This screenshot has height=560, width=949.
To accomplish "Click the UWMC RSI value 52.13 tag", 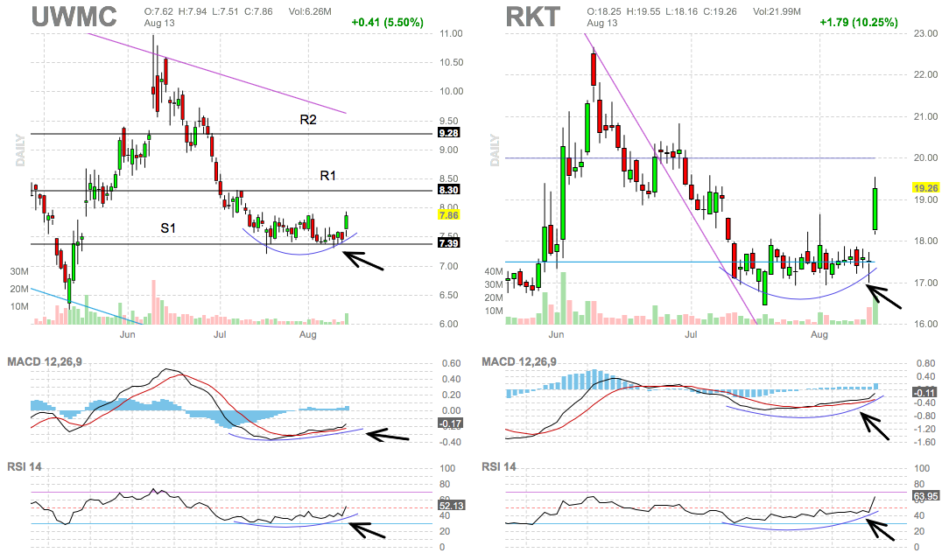I will [x=448, y=506].
